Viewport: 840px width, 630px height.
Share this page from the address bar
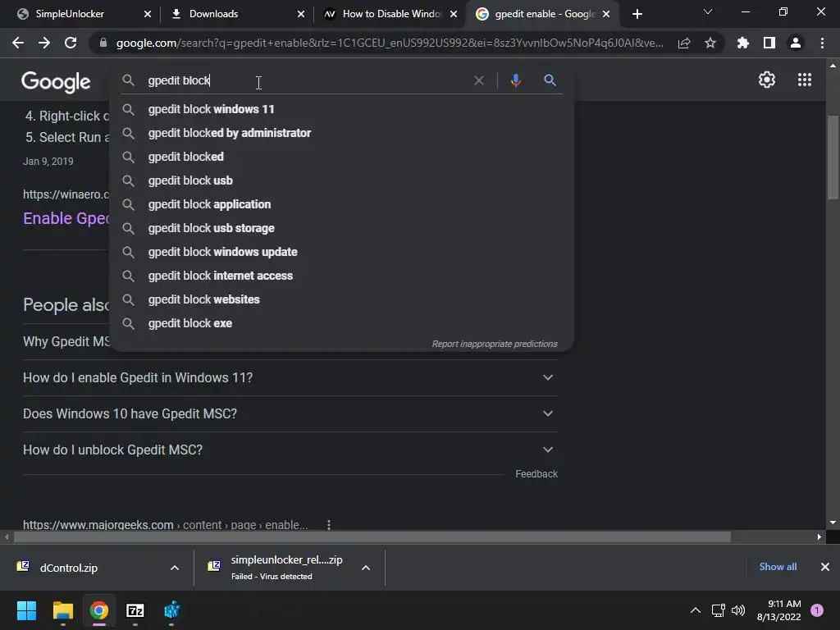(x=684, y=43)
